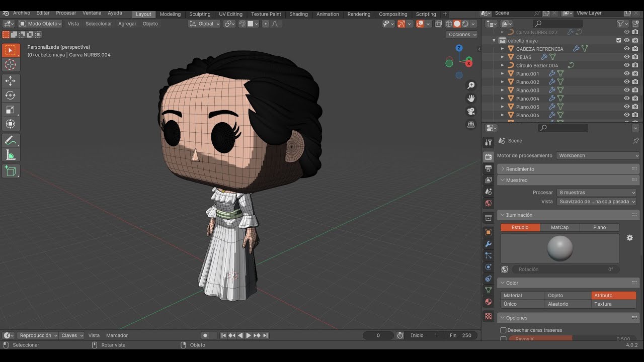644x362 pixels.
Task: Set color mode to Material
Action: click(x=523, y=296)
